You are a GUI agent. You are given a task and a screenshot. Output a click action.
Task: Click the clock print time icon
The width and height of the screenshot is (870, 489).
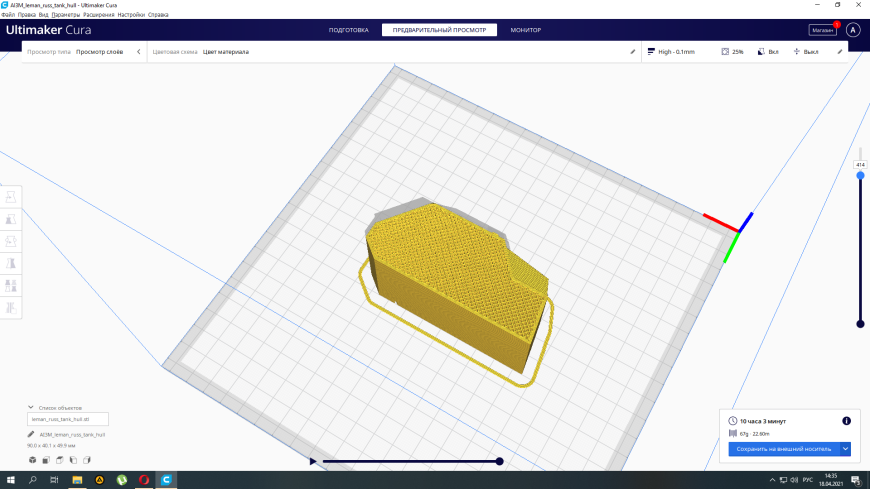732,421
